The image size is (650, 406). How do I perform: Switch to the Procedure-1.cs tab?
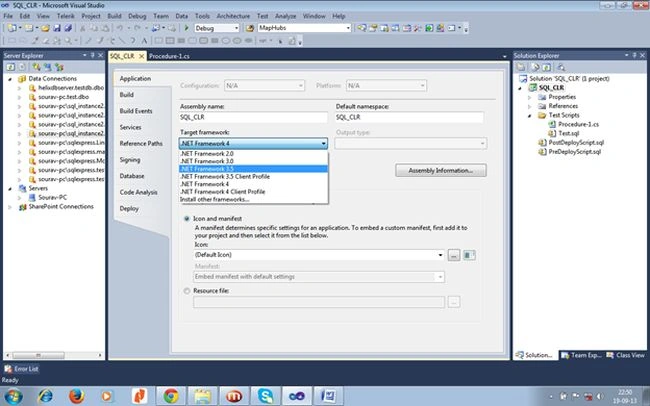pyautogui.click(x=169, y=56)
